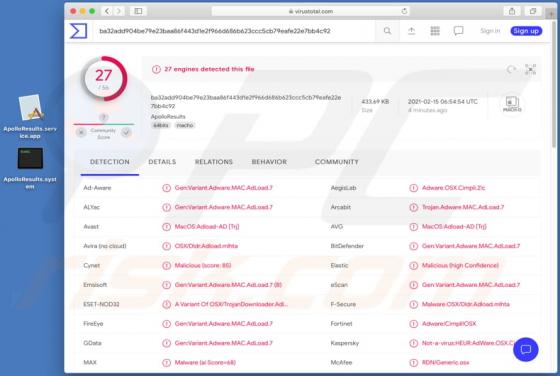Click the Community Score label
The height and width of the screenshot is (376, 560).
103,134
